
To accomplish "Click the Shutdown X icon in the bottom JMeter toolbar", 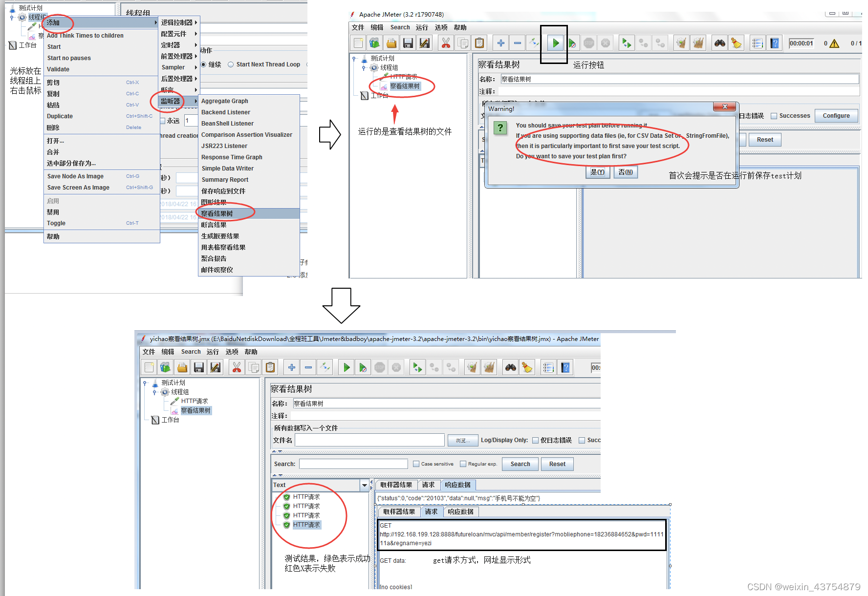I will pyautogui.click(x=396, y=367).
